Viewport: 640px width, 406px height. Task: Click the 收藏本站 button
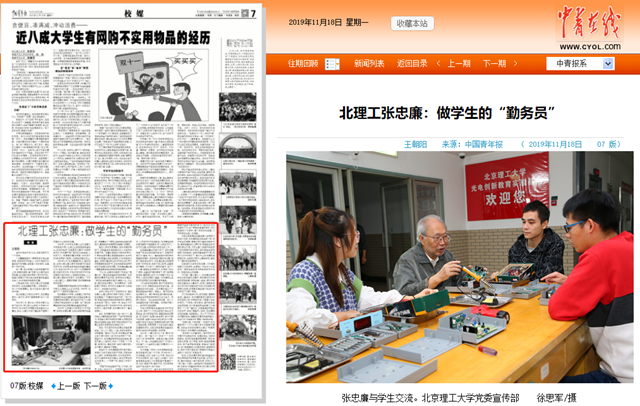(x=411, y=22)
